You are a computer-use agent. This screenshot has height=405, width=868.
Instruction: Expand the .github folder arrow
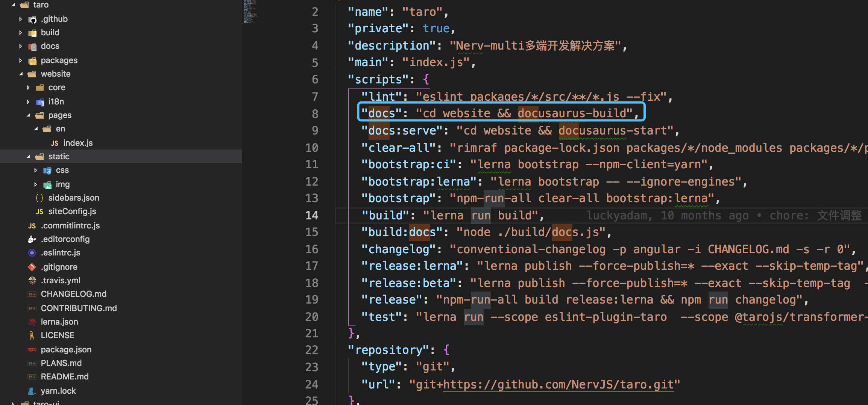(x=21, y=19)
